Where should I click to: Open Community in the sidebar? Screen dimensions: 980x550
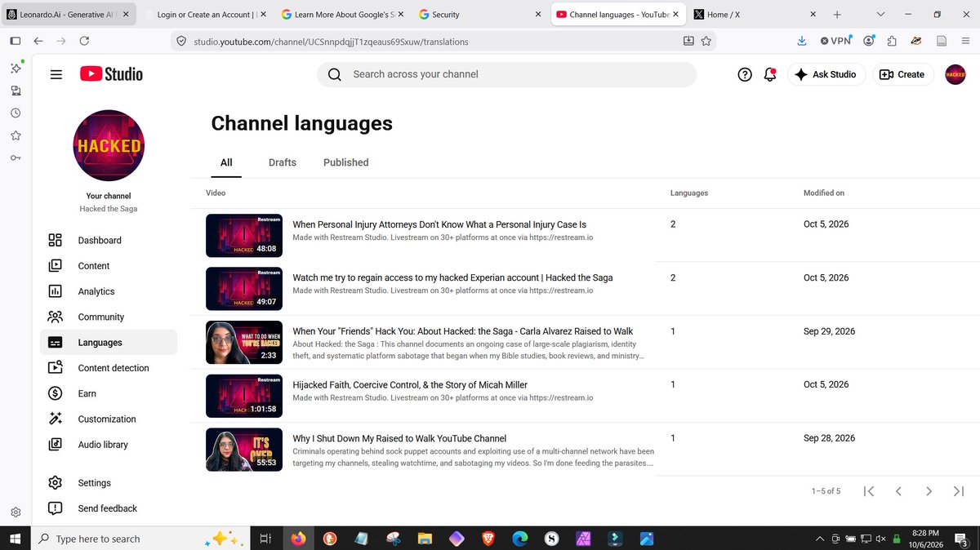108,317
